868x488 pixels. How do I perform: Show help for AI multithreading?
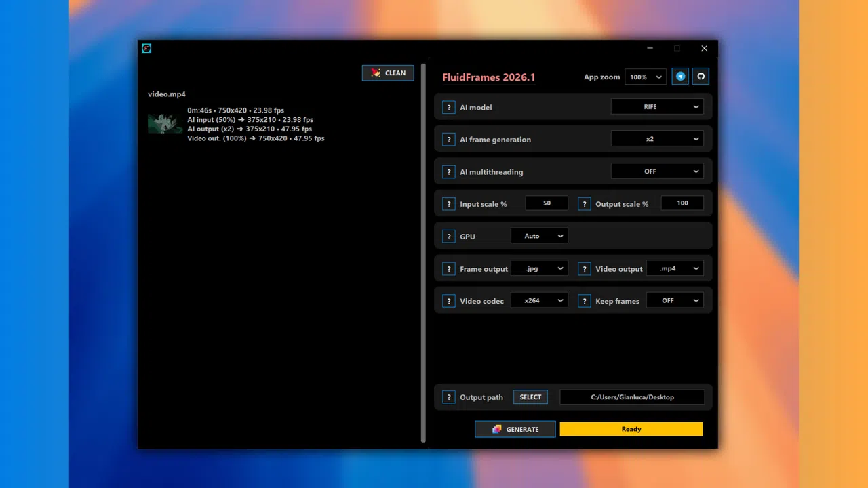(x=449, y=172)
